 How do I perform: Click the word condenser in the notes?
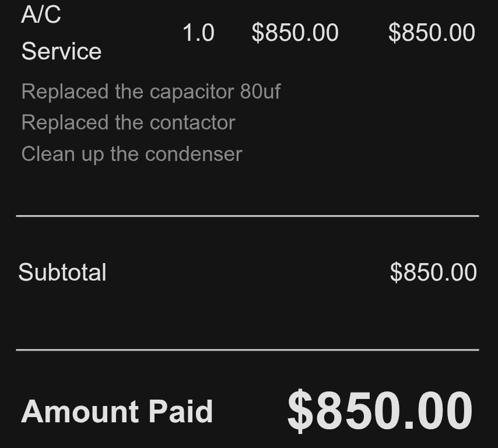(194, 154)
